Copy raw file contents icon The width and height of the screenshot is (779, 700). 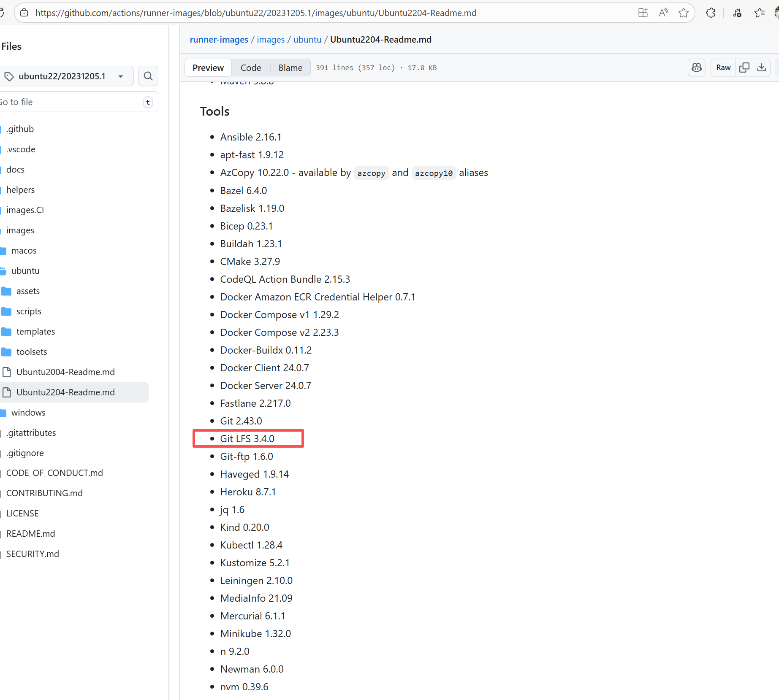744,68
